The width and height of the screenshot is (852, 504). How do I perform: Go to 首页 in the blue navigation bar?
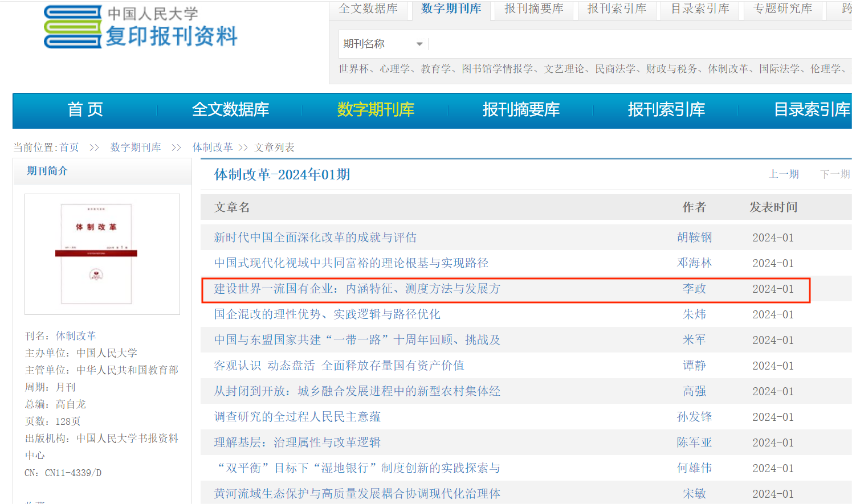point(85,109)
